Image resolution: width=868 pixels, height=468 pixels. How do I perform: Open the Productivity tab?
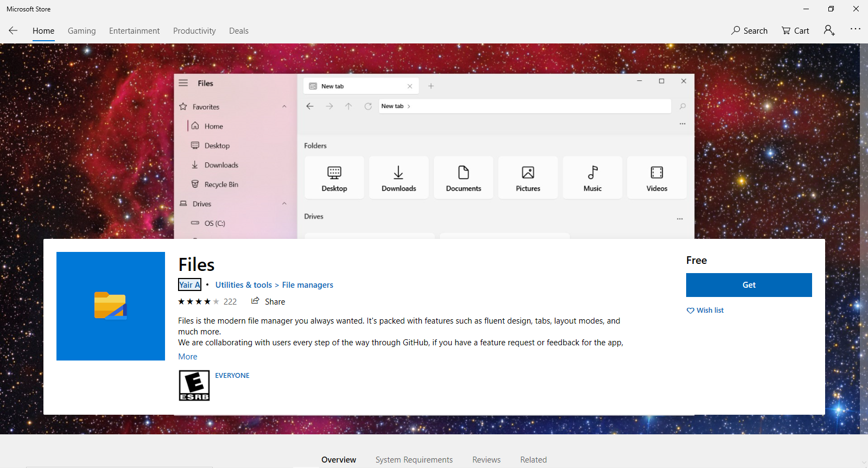pos(194,31)
